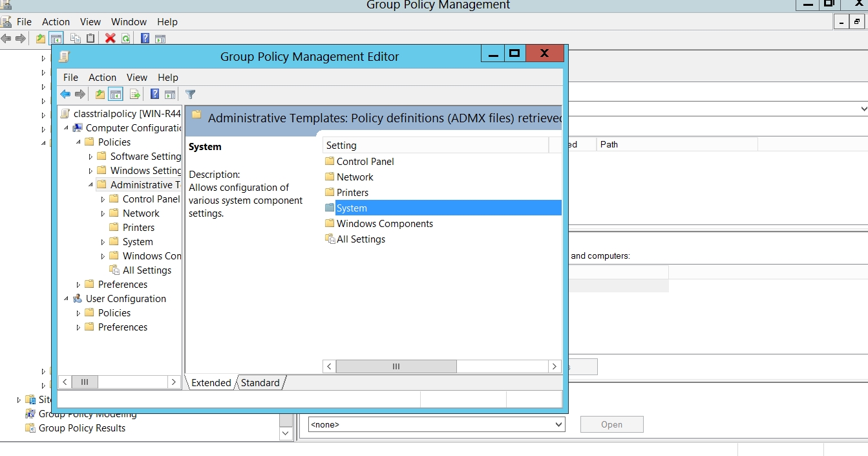This screenshot has width=868, height=456.
Task: Click the green Refresh icon in main toolbar
Action: point(125,39)
